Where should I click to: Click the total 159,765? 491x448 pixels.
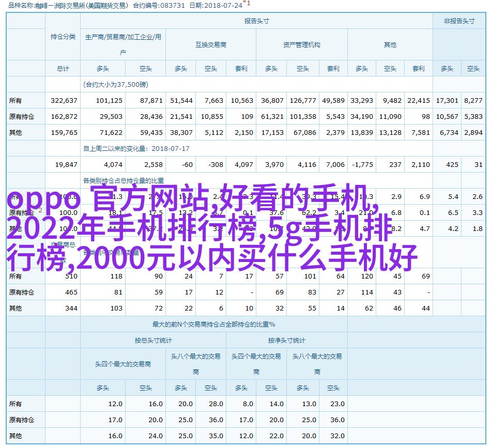point(64,132)
